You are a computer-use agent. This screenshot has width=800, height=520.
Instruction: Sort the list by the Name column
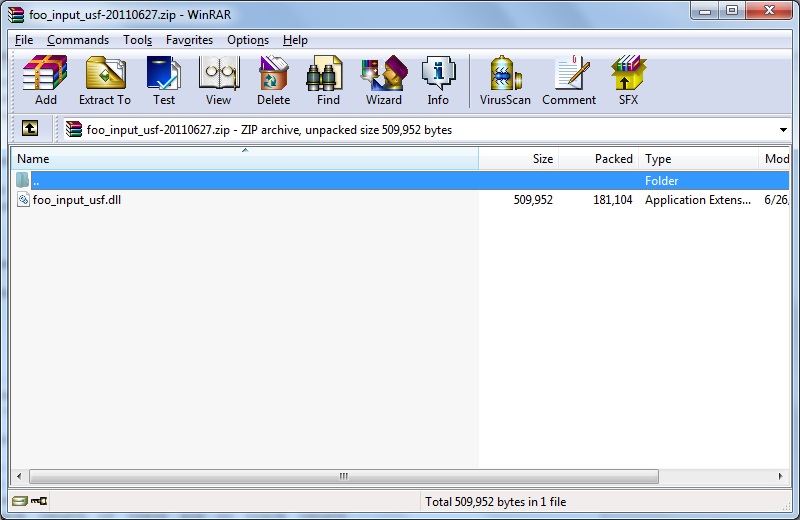click(245, 159)
